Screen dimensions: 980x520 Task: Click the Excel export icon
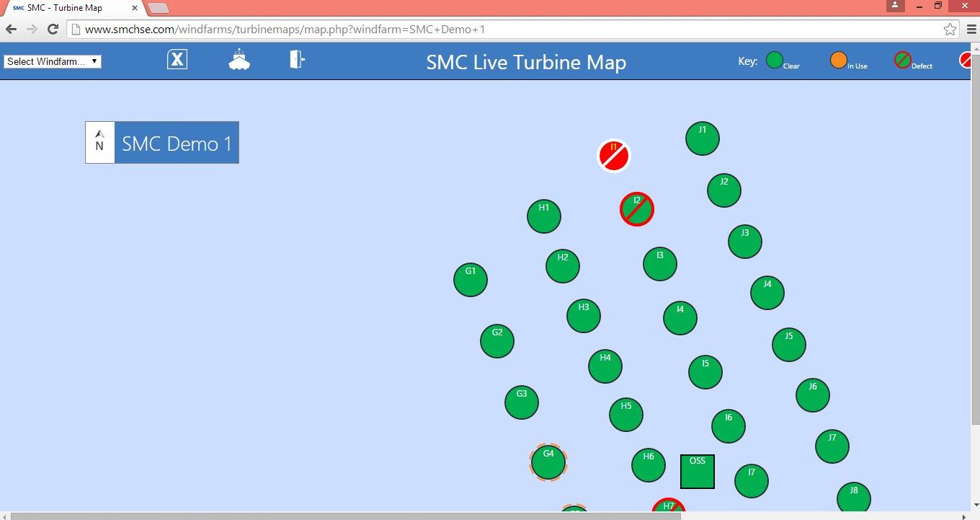point(177,59)
